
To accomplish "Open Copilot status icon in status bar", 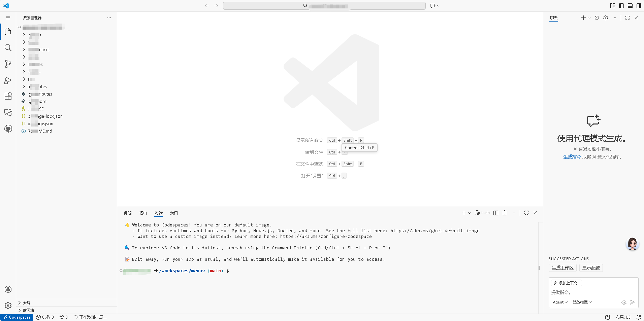I will pos(608,317).
